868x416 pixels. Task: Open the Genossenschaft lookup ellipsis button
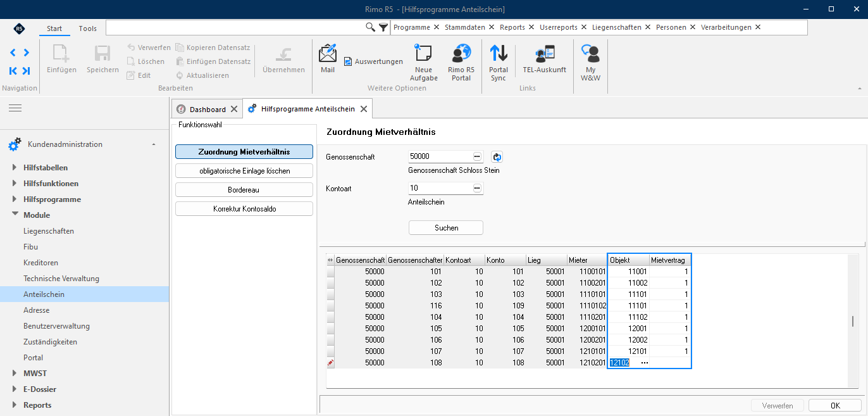click(x=477, y=156)
